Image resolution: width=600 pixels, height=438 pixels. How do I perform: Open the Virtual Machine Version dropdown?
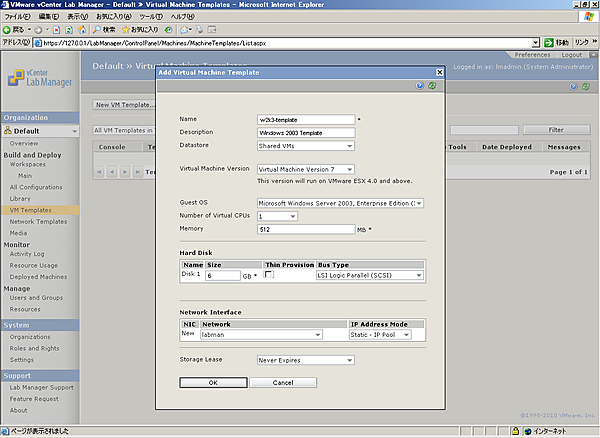(x=304, y=170)
